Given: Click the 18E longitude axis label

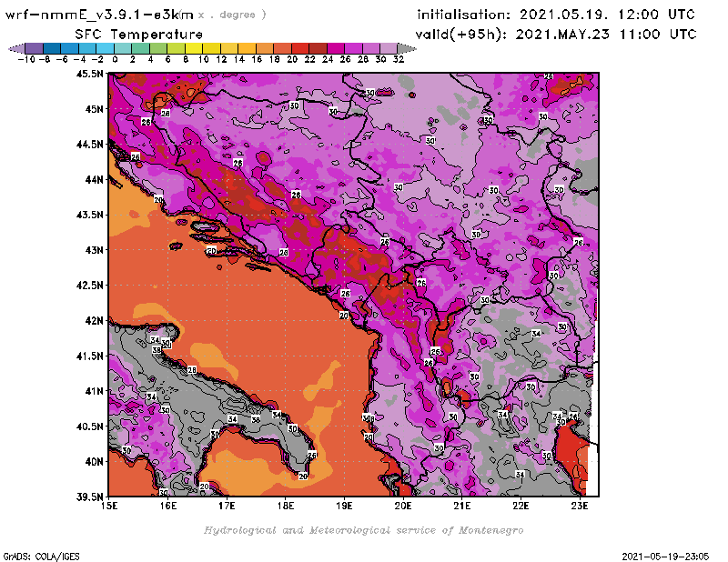Looking at the screenshot, I should 286,506.
